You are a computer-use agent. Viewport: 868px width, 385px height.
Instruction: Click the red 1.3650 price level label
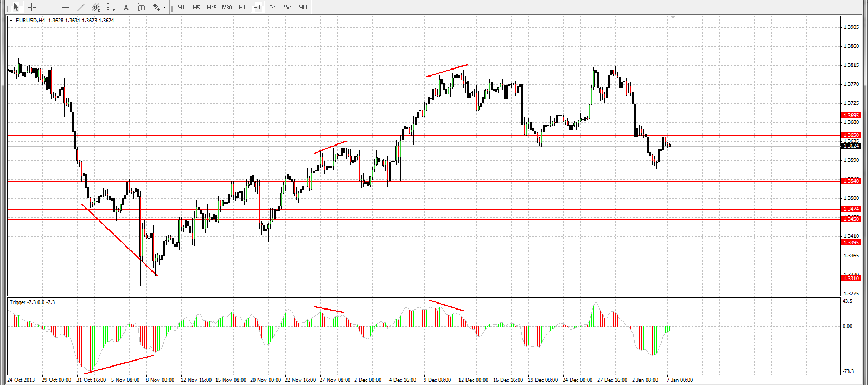pyautogui.click(x=851, y=135)
